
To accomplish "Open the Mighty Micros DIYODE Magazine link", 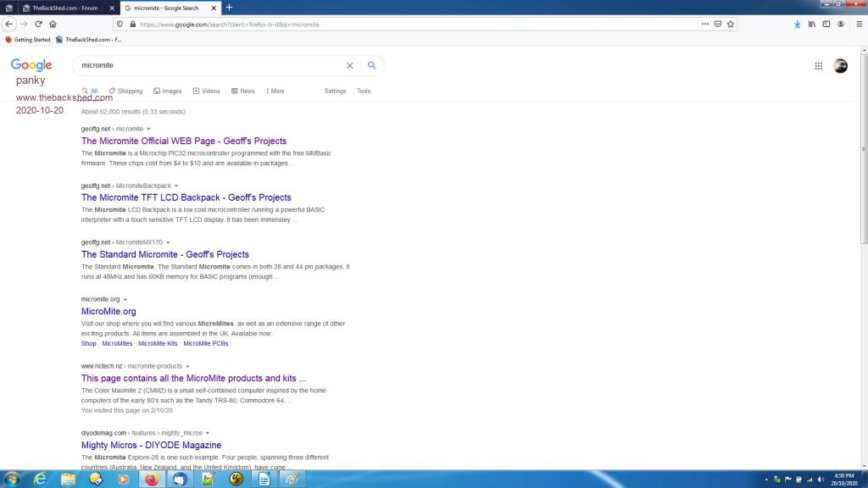I will (x=151, y=445).
